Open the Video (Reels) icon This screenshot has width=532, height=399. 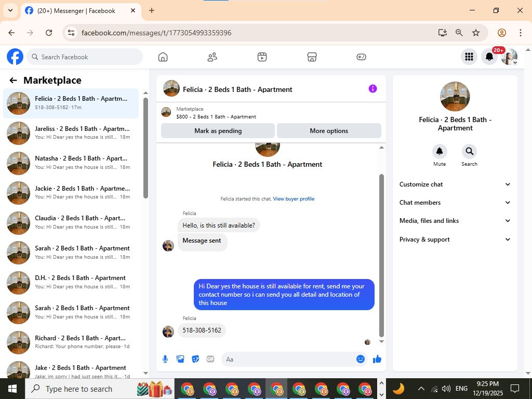[x=262, y=57]
